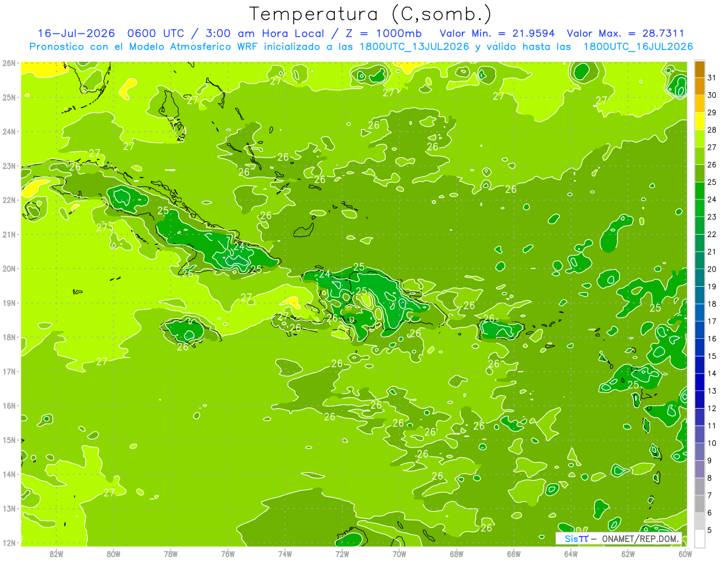Click the 22N latitude axis label
Screen dimensions: 728x562
[x=9, y=200]
